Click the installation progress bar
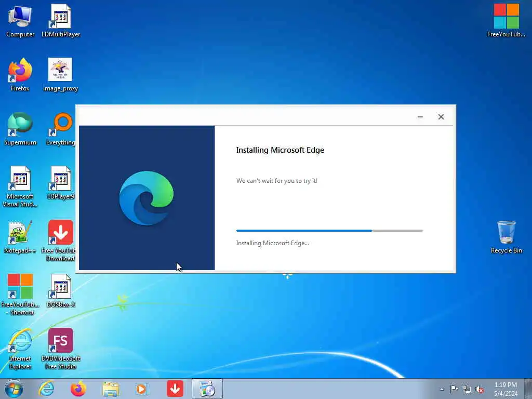 [x=329, y=231]
